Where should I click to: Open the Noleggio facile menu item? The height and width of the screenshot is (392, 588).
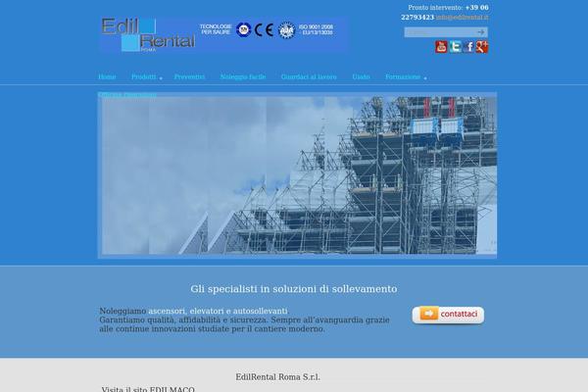tap(243, 76)
